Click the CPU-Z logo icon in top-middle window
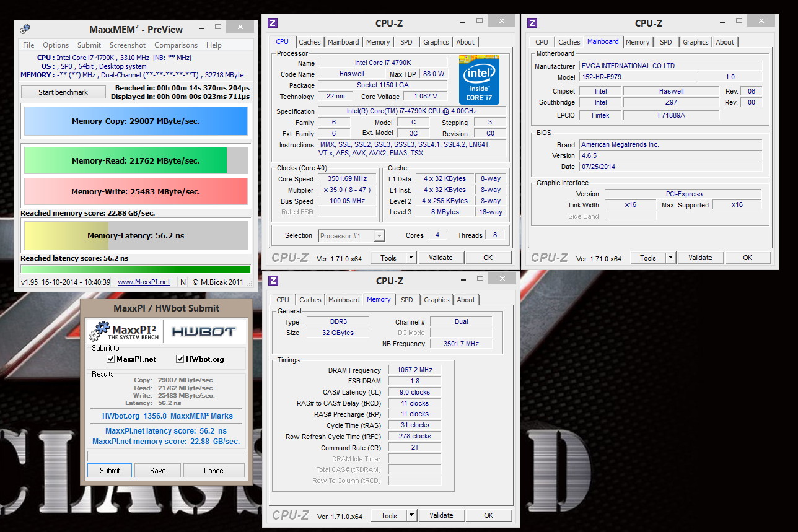798x532 pixels. 273,23
